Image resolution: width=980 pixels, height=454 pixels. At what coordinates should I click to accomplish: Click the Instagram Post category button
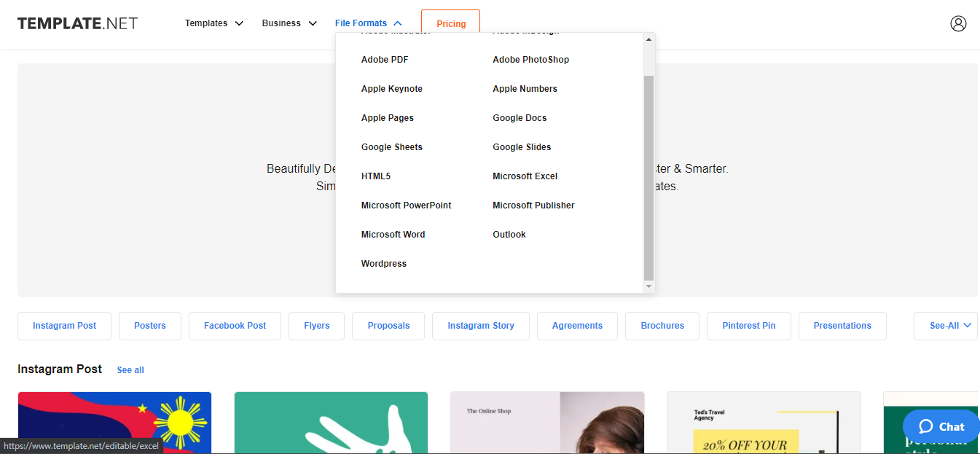(64, 326)
